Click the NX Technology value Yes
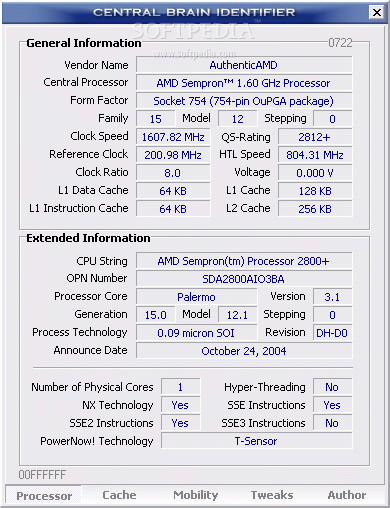 [181, 405]
